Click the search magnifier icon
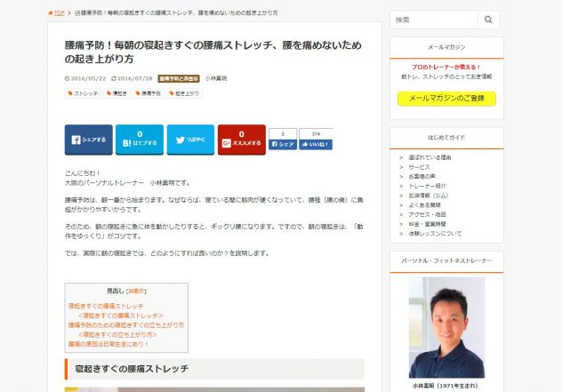 488,20
